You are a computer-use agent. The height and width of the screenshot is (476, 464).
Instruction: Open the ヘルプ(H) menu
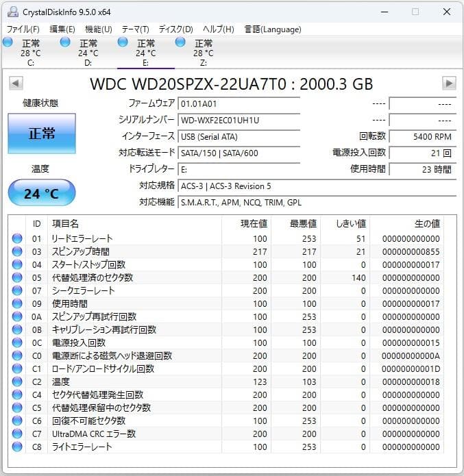[x=219, y=29]
